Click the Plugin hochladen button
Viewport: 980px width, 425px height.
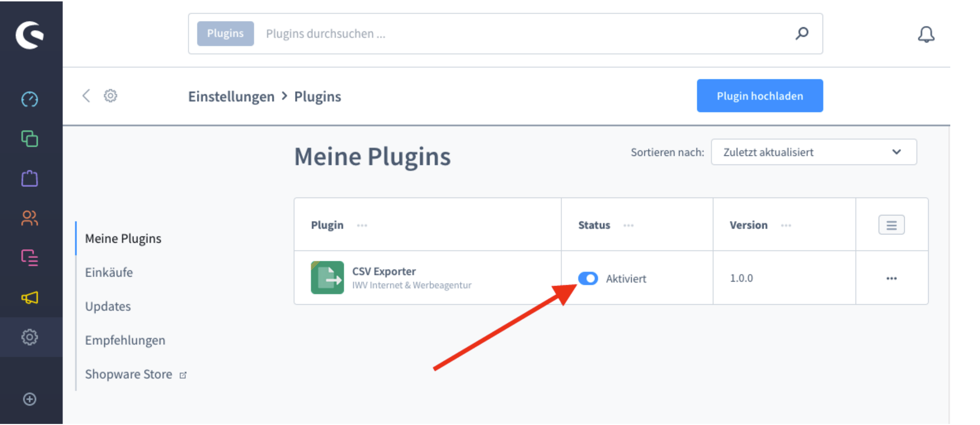pyautogui.click(x=759, y=96)
